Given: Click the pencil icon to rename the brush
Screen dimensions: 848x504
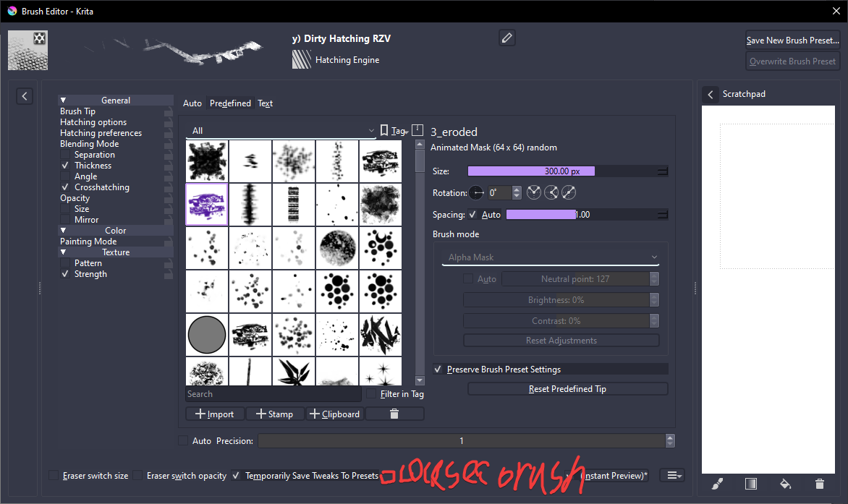Looking at the screenshot, I should coord(506,38).
